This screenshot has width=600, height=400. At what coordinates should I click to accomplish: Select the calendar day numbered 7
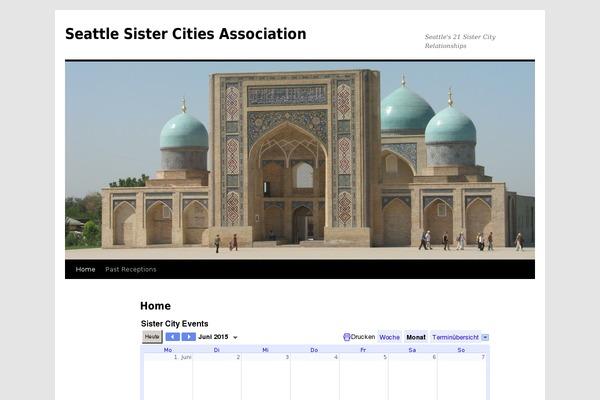coord(462,377)
